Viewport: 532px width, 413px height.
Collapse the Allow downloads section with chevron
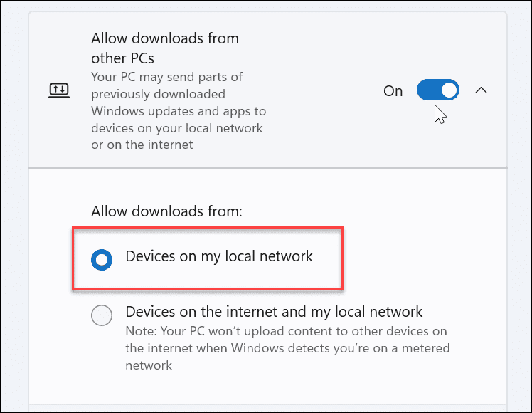tap(481, 90)
